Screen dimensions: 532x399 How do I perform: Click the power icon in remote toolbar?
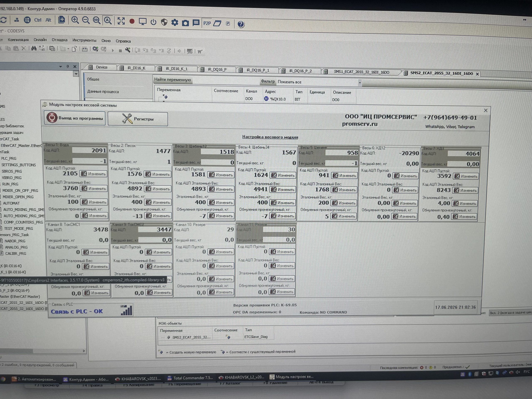click(x=153, y=22)
